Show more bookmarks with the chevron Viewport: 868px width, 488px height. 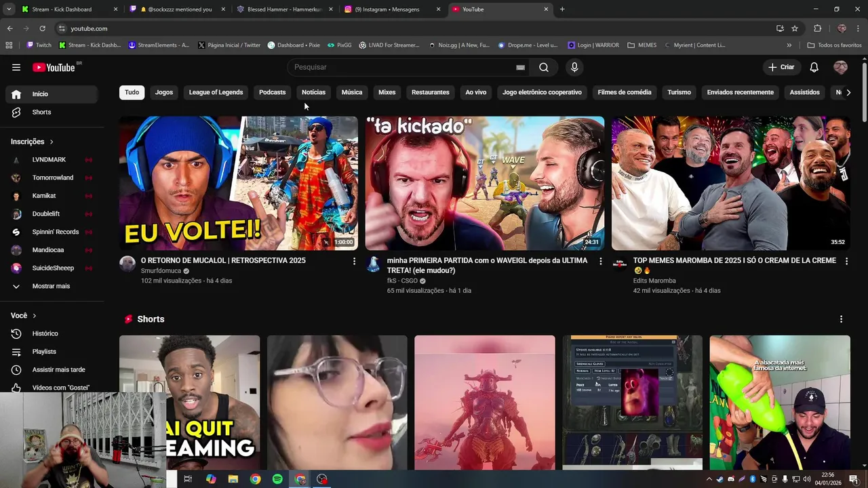coord(789,45)
